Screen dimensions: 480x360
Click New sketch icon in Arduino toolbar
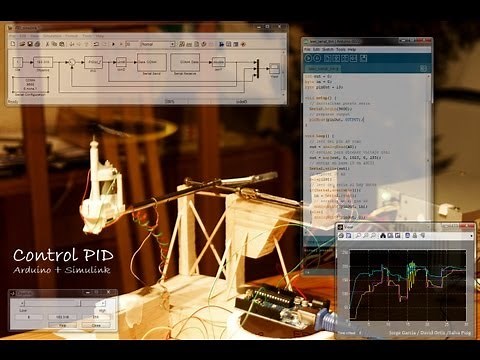[327, 58]
